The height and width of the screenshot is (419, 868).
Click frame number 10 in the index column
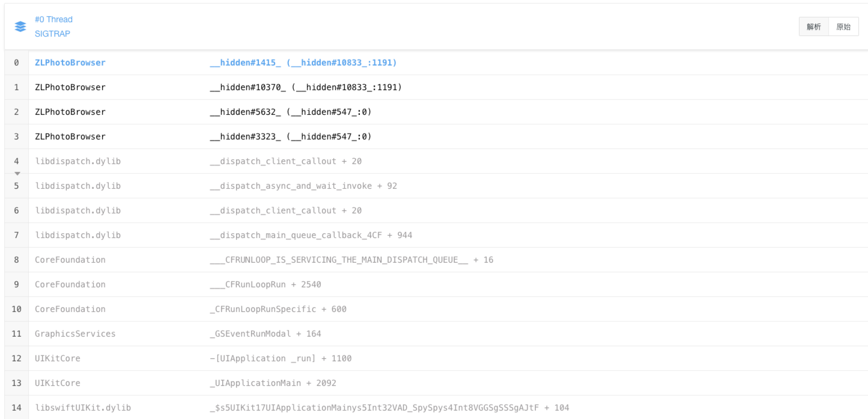17,309
